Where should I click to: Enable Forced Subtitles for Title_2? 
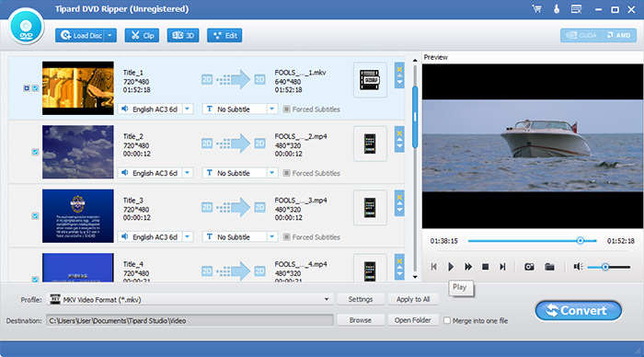[287, 173]
